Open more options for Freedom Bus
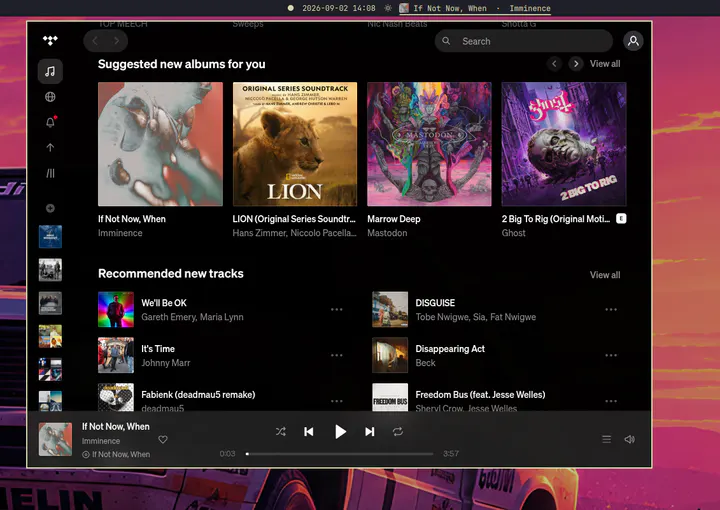 (x=611, y=401)
